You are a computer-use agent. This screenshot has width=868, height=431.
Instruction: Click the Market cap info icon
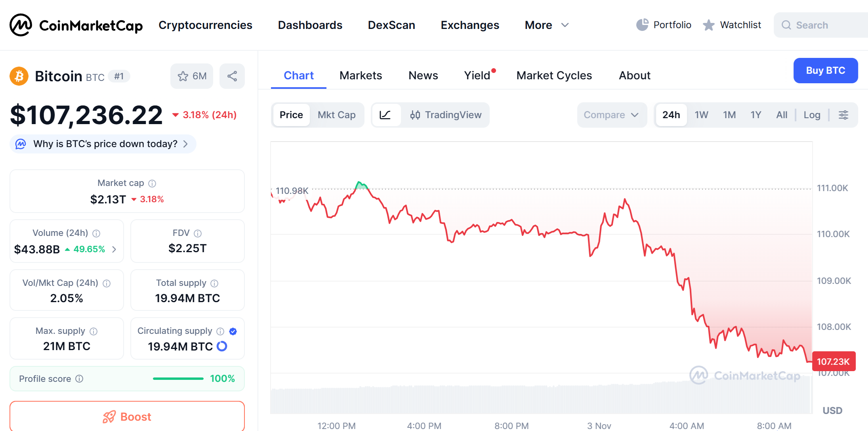(152, 183)
